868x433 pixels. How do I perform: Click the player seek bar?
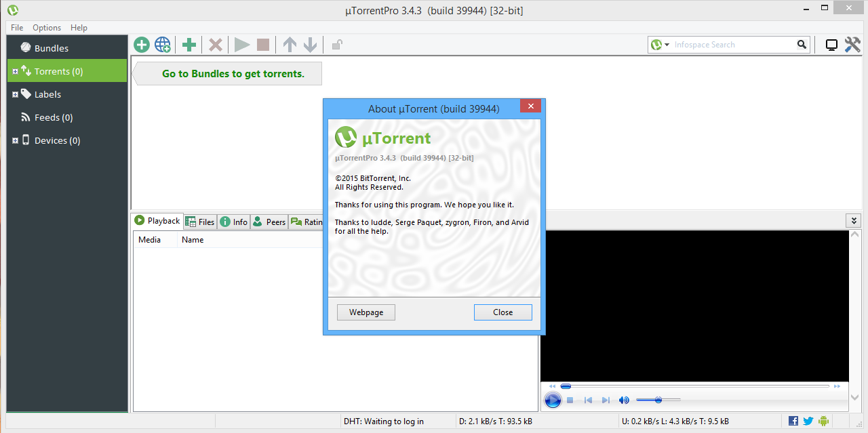tap(694, 386)
